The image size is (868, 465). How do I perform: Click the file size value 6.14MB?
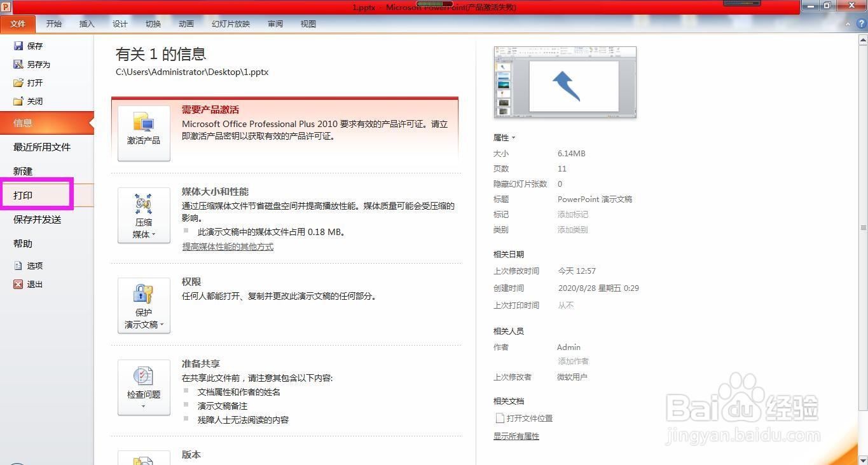pos(572,154)
